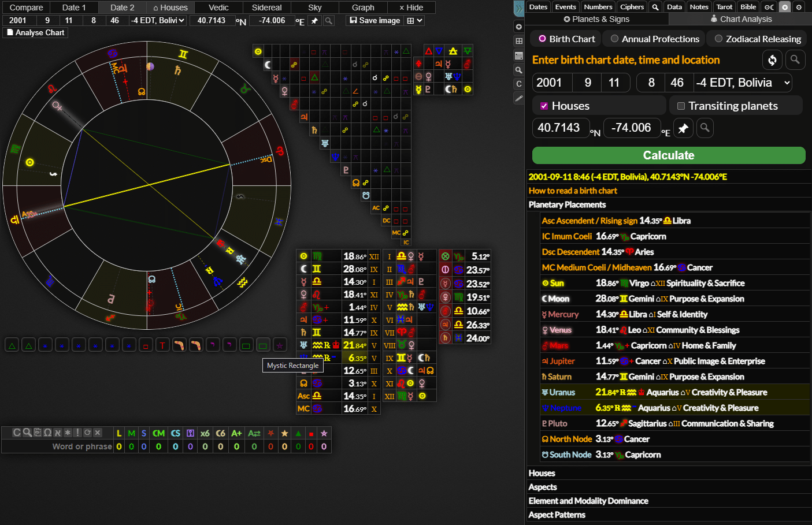The image size is (812, 525).
Task: Expand the Aspect Patterns section
Action: click(557, 515)
